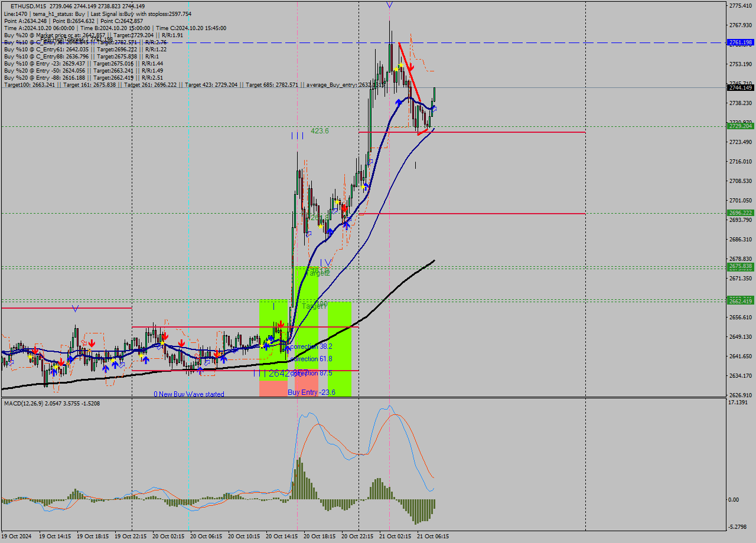This screenshot has height=543, width=756.
Task: Click the 'Point A:2634.248' info line
Action: pyautogui.click(x=73, y=21)
